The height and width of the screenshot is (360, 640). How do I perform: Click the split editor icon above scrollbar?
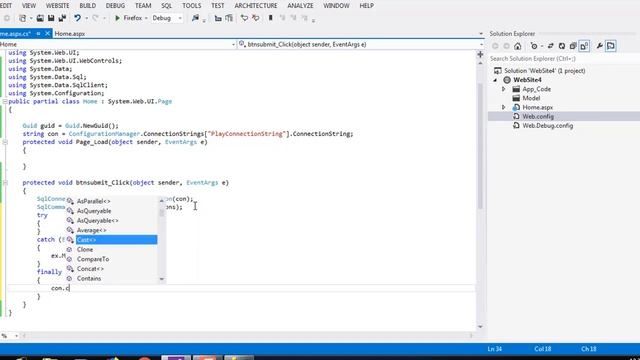pyautogui.click(x=480, y=54)
